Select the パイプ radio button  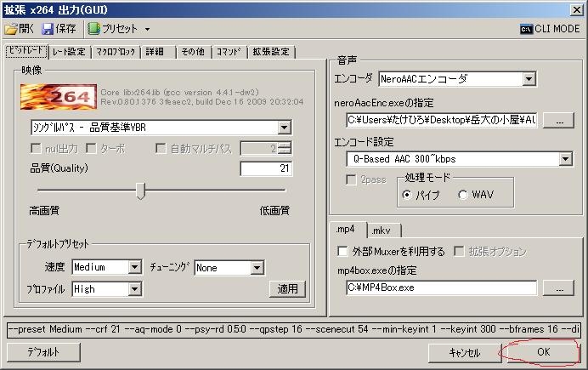click(x=407, y=195)
